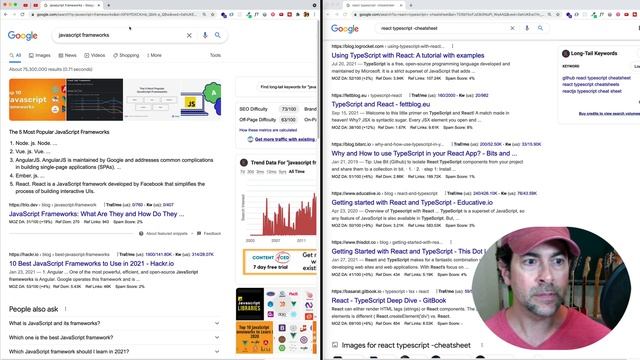Click 'Buy credits to view search volume' link

609,113
